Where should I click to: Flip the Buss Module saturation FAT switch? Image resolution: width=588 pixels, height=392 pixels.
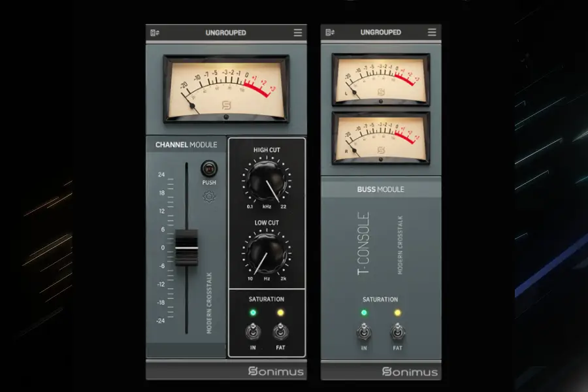(397, 332)
